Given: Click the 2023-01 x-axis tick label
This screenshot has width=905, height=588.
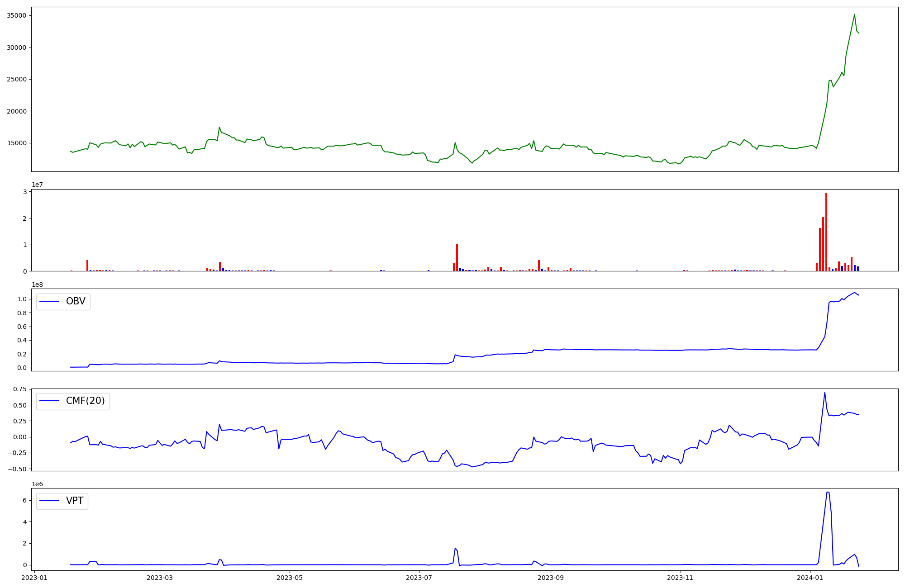Looking at the screenshot, I should (34, 578).
